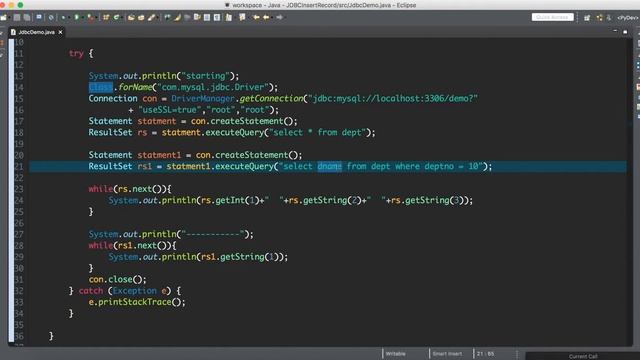This screenshot has width=640, height=360.
Task: Click the Writable status bar entry
Action: (396, 354)
